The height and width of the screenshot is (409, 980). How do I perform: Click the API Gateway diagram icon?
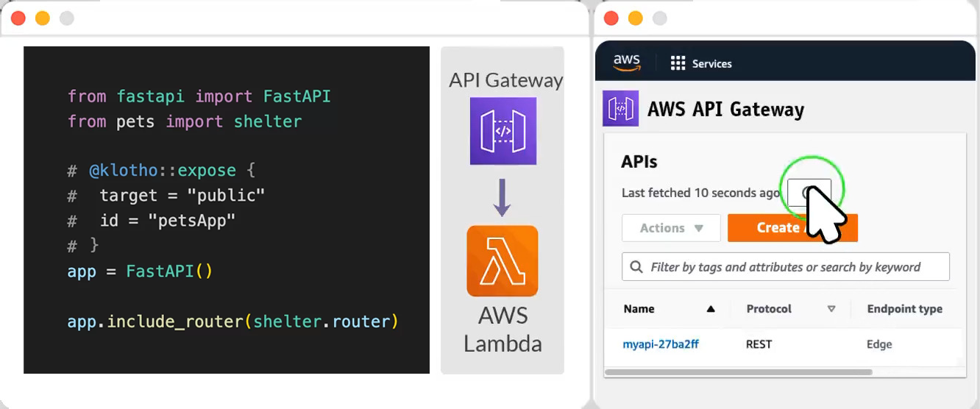[x=503, y=131]
